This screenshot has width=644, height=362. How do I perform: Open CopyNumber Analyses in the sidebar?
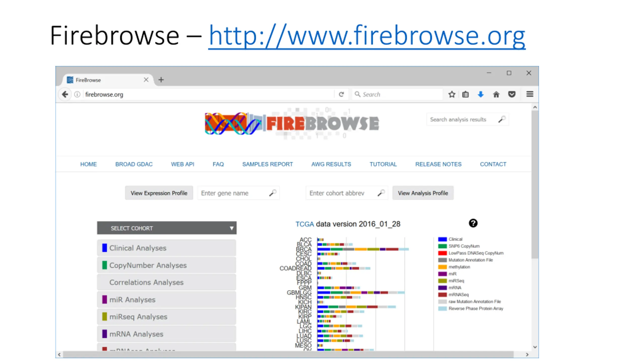[167, 265]
